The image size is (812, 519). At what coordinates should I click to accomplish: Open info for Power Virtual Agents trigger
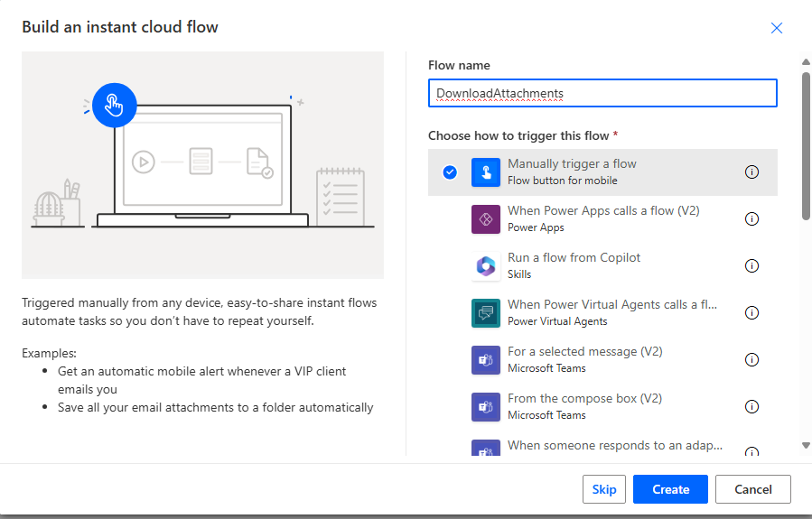(751, 312)
